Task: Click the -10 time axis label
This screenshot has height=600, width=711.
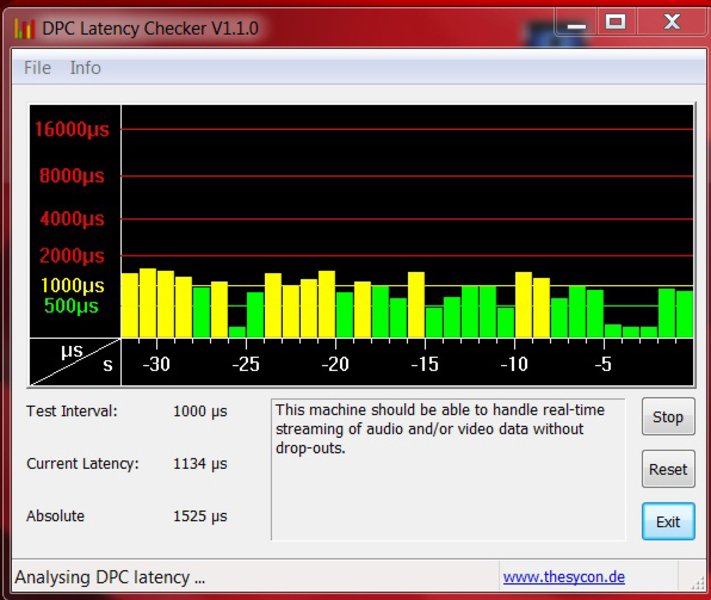Action: click(514, 364)
